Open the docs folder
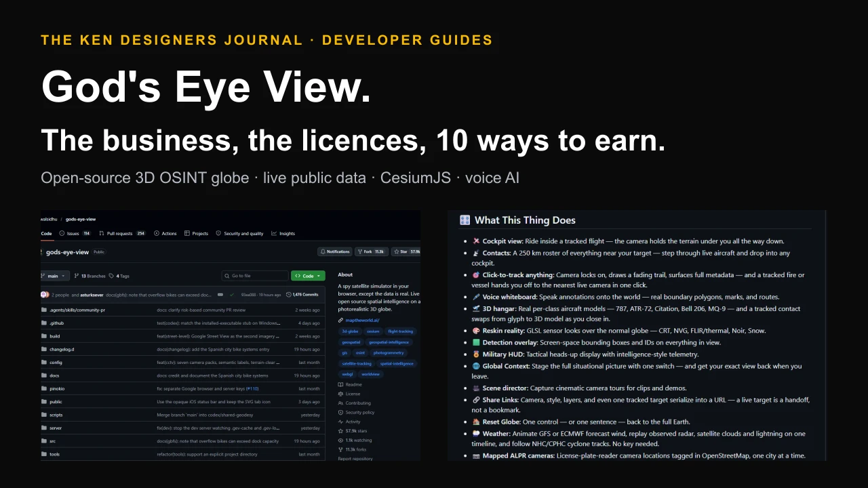The height and width of the screenshot is (488, 868). (54, 375)
